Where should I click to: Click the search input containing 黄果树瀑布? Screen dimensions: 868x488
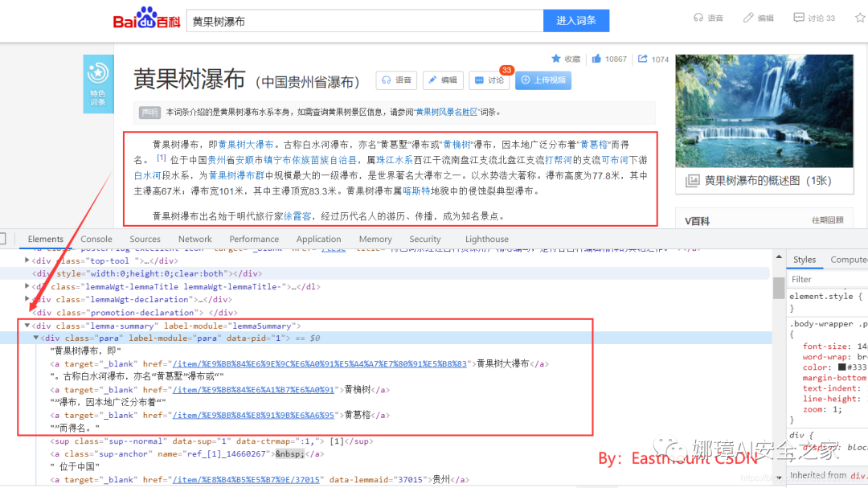[365, 20]
